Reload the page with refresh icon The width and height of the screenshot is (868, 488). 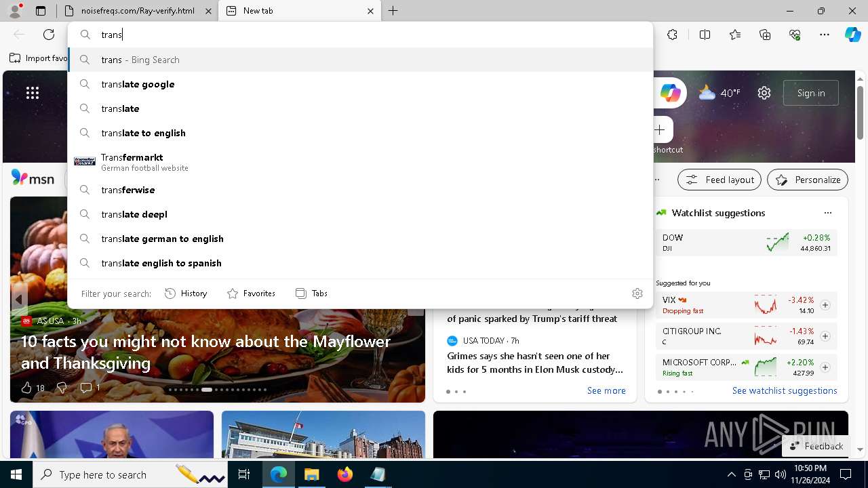[49, 35]
